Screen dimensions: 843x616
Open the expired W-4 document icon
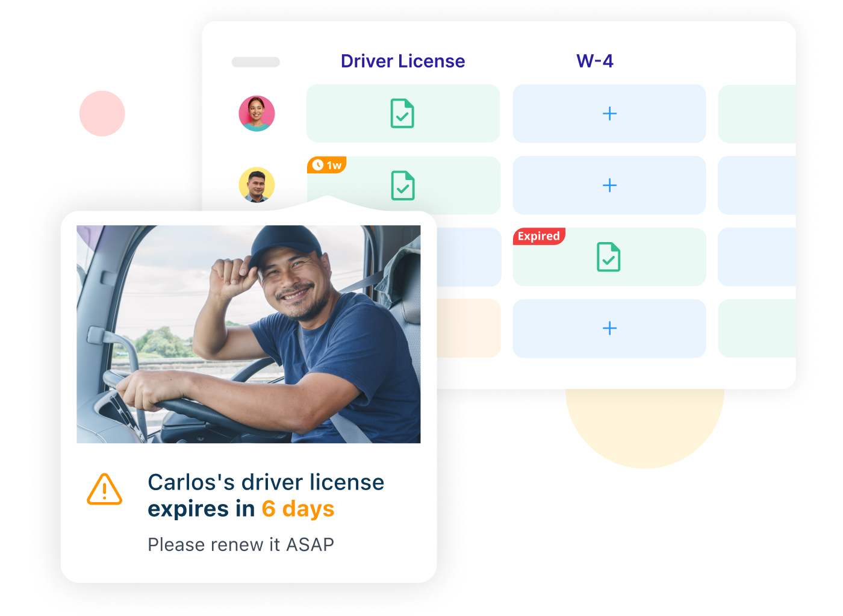point(609,257)
